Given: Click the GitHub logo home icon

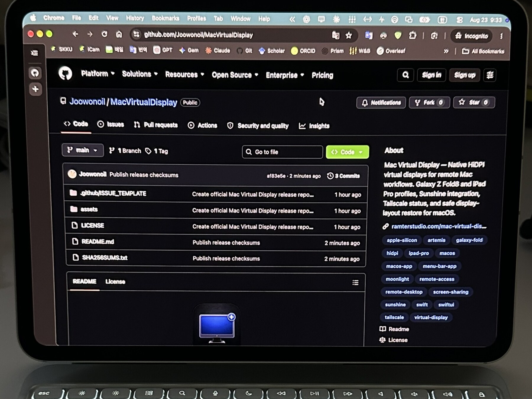Looking at the screenshot, I should pyautogui.click(x=65, y=73).
